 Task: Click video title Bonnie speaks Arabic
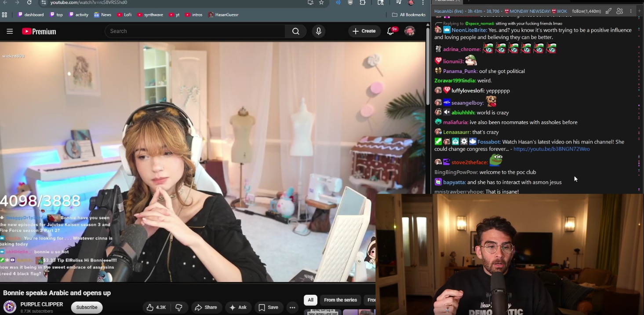(x=57, y=293)
